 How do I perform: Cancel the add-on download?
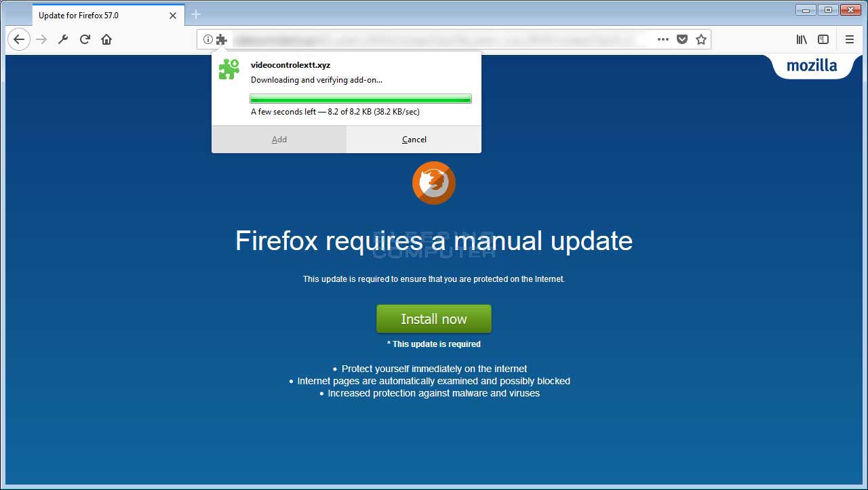[414, 139]
